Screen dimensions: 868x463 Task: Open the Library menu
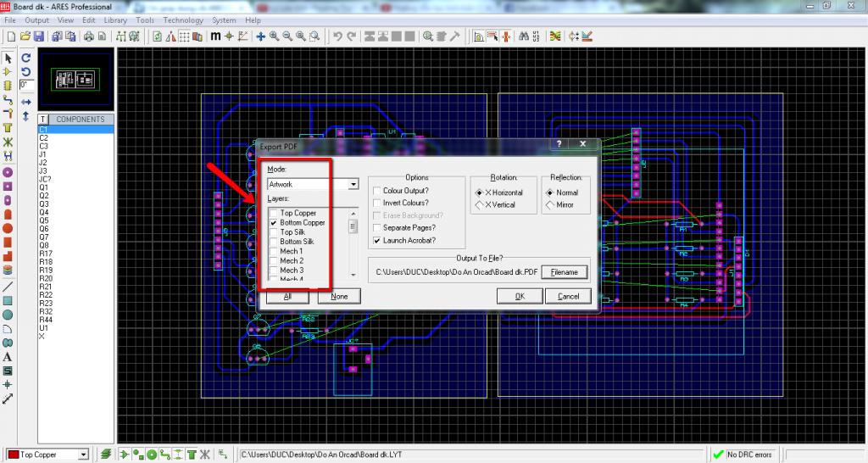click(x=115, y=20)
